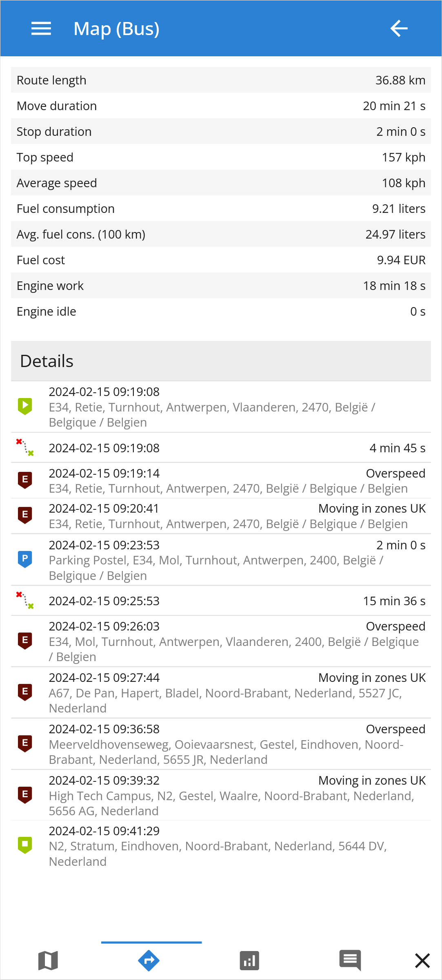Open the hamburger menu
The height and width of the screenshot is (980, 442).
click(41, 29)
